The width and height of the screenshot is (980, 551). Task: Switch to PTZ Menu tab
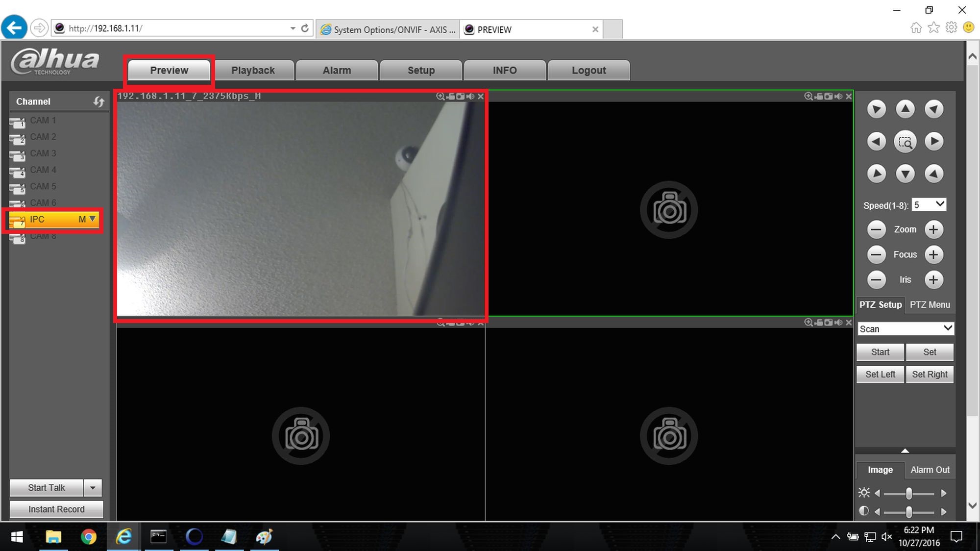[x=930, y=304]
